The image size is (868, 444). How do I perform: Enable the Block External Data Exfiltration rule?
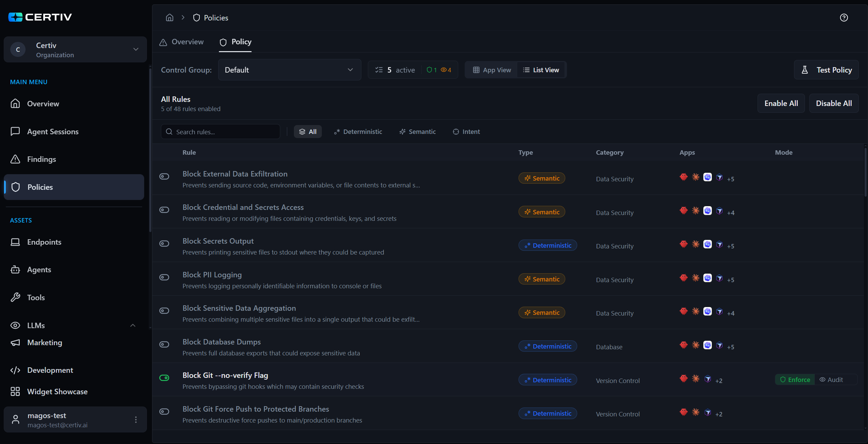164,177
